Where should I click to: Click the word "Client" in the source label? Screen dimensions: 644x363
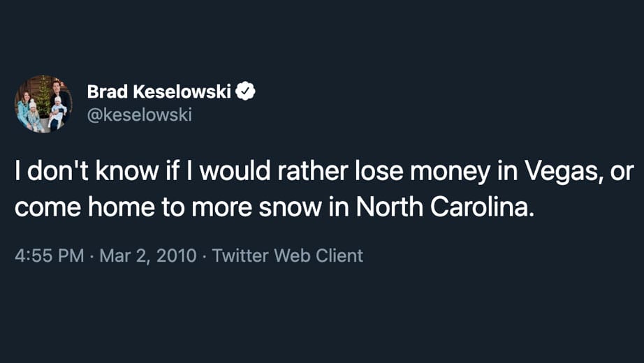click(339, 255)
